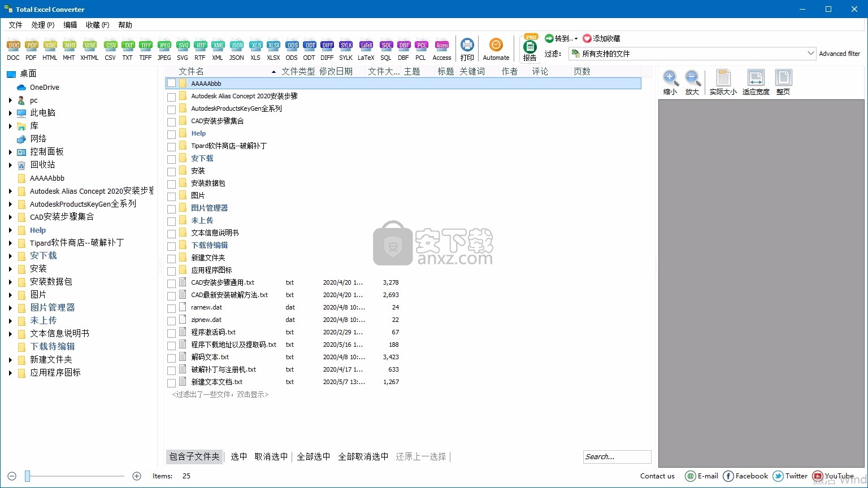The height and width of the screenshot is (488, 868).
Task: Zoom in preview with 放大
Action: click(692, 82)
